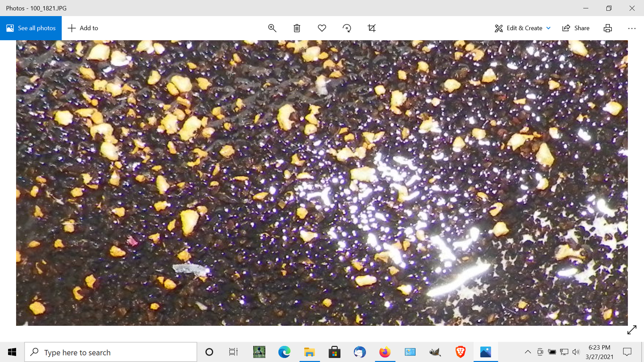Rotate the photo clockwise
This screenshot has height=362, width=644.
pos(347,28)
